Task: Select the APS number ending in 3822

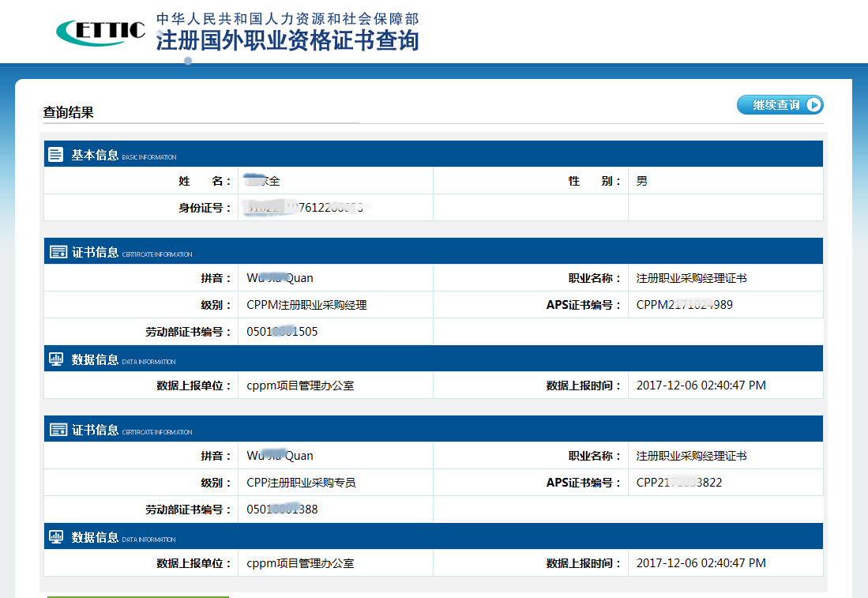Action: [678, 483]
